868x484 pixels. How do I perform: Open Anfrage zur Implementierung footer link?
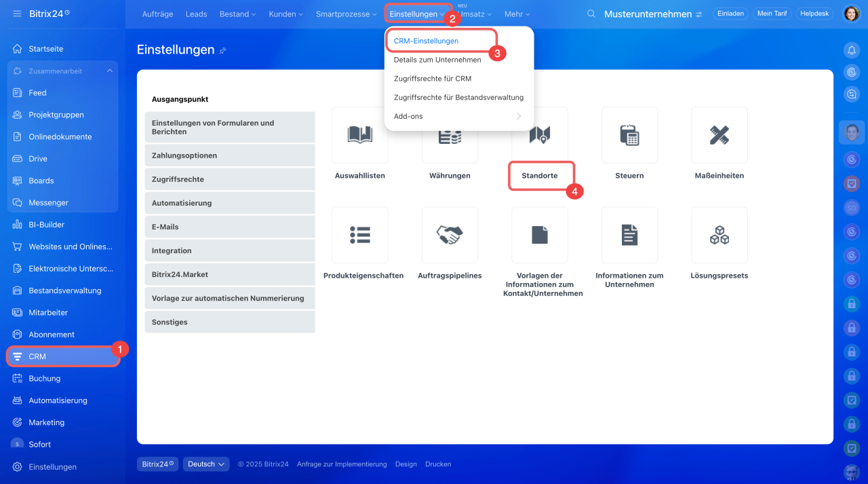(x=342, y=464)
